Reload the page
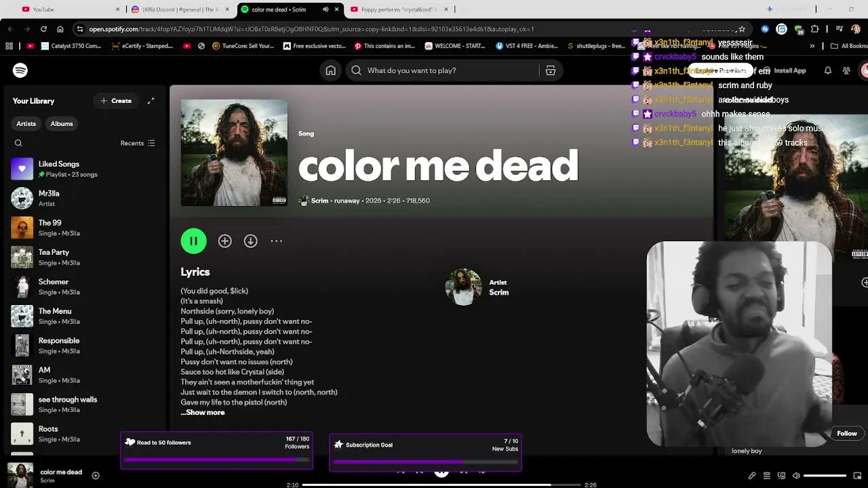Screen dimensions: 868x488 tap(43, 29)
